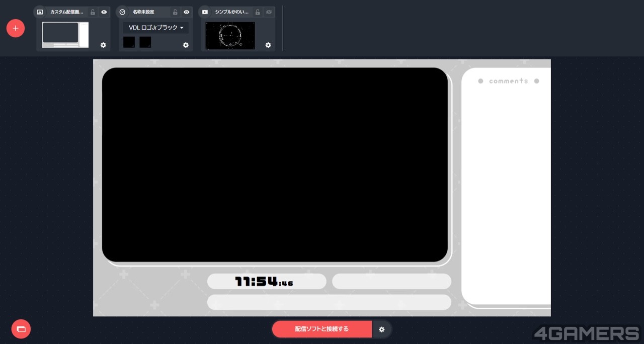The image size is (644, 344).
Task: Click the clock icon of 名称未設定 layer
Action: (122, 12)
